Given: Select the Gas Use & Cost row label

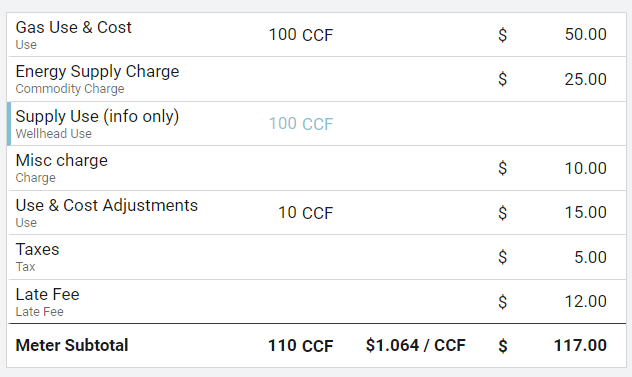Looking at the screenshot, I should 73,27.
